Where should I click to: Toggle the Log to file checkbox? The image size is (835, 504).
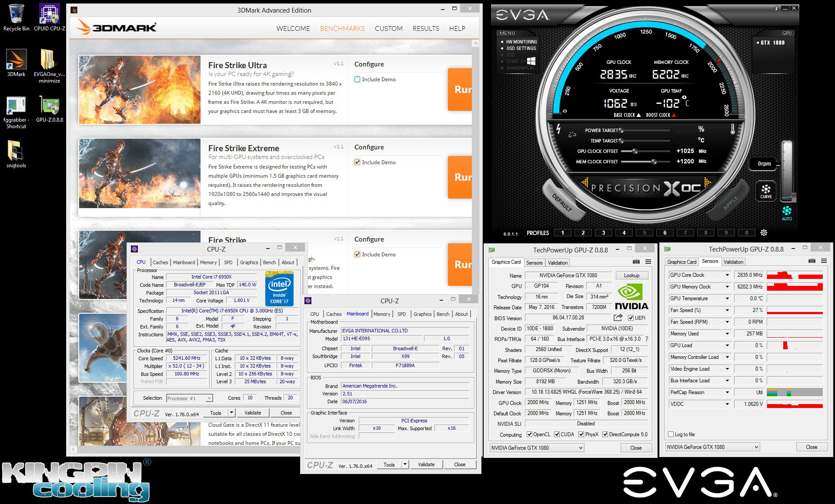coord(671,434)
